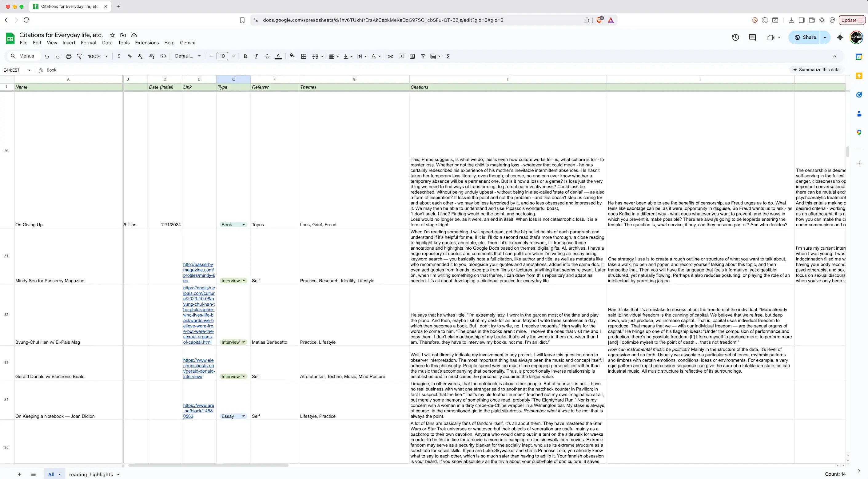The height and width of the screenshot is (479, 868).
Task: Open version history clock icon
Action: pyautogui.click(x=735, y=38)
